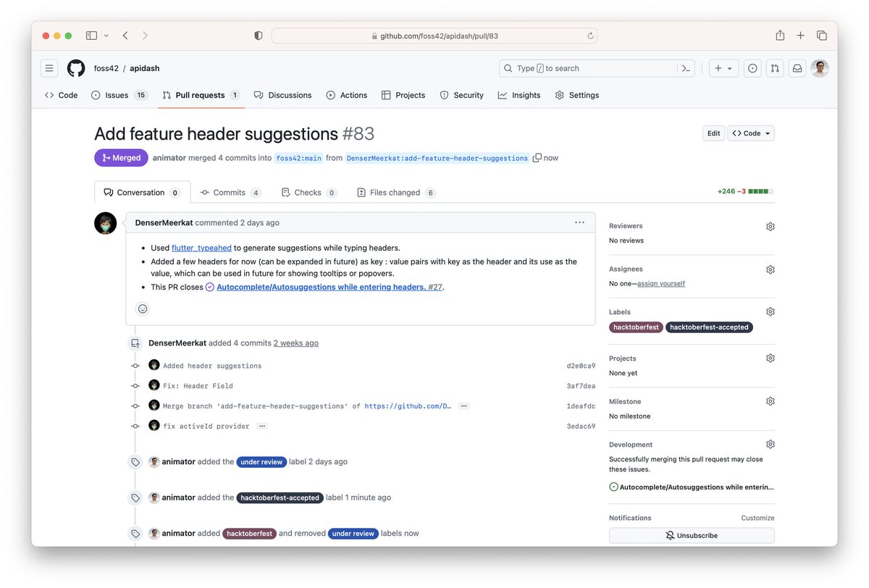Open Assignees settings gear
Image resolution: width=869 pixels, height=588 pixels.
click(770, 269)
